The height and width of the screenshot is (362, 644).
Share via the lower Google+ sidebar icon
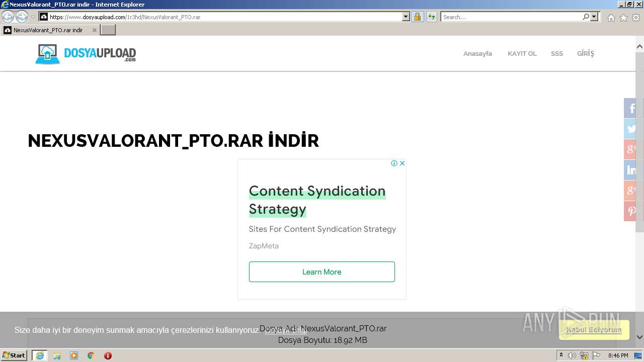point(630,191)
